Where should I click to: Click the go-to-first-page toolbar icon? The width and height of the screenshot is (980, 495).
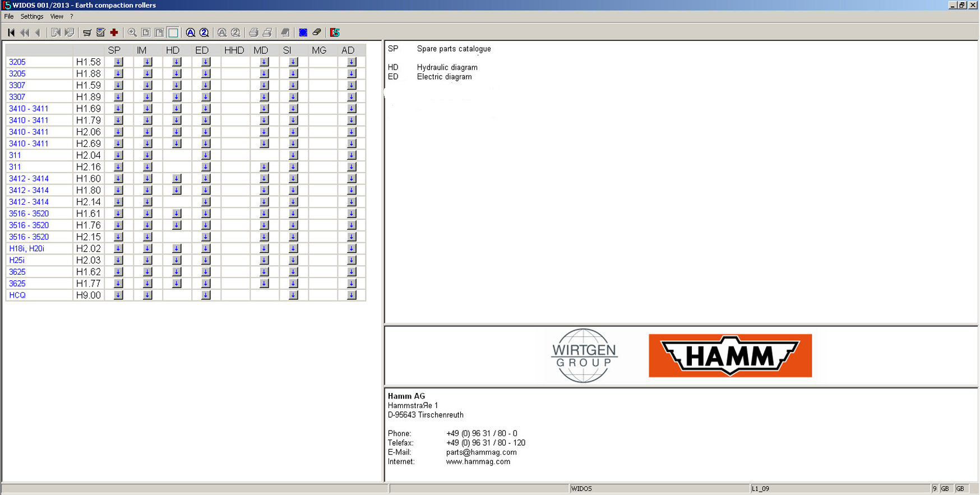point(11,33)
